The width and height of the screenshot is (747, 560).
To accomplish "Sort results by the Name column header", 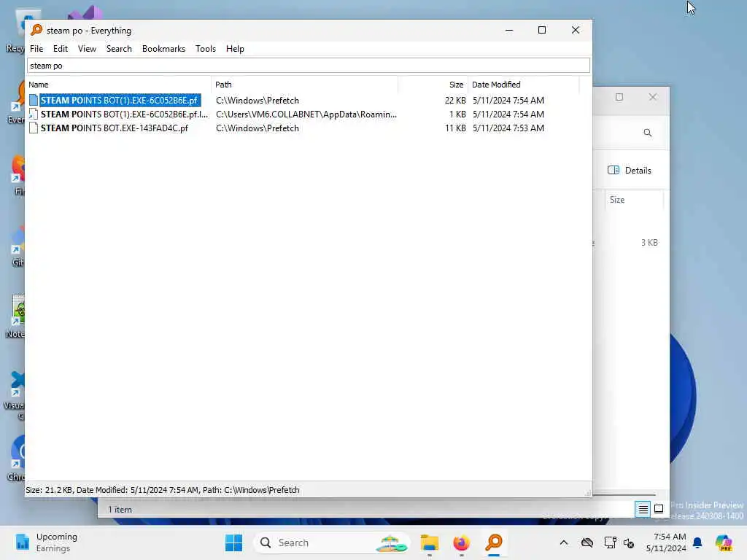I will [x=119, y=85].
